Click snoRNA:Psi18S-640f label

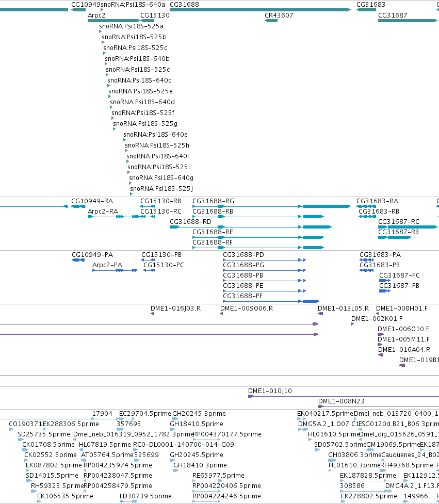pyautogui.click(x=158, y=156)
